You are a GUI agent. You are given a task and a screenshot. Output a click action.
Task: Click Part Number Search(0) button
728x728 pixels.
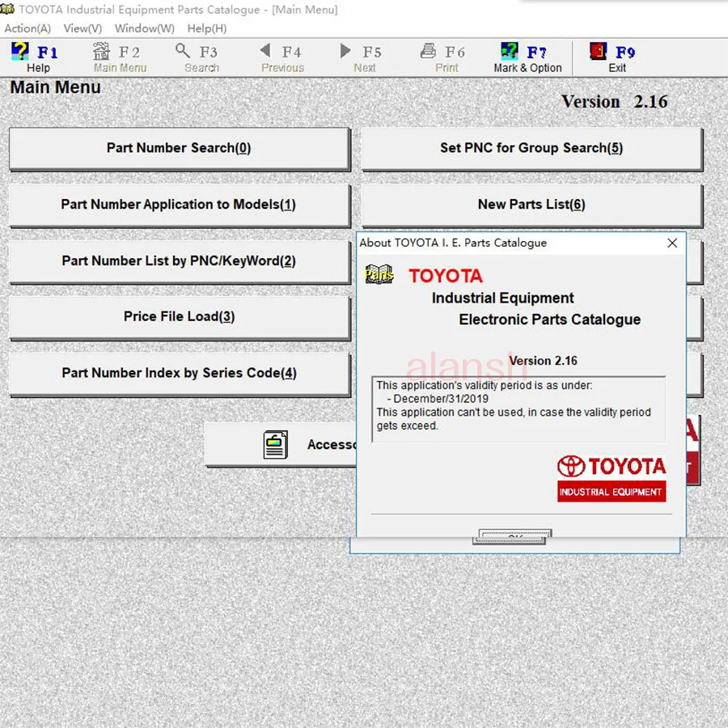coord(180,149)
